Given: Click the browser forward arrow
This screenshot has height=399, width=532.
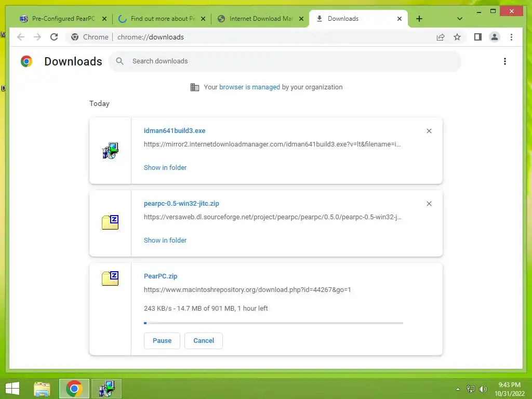Looking at the screenshot, I should pyautogui.click(x=37, y=37).
